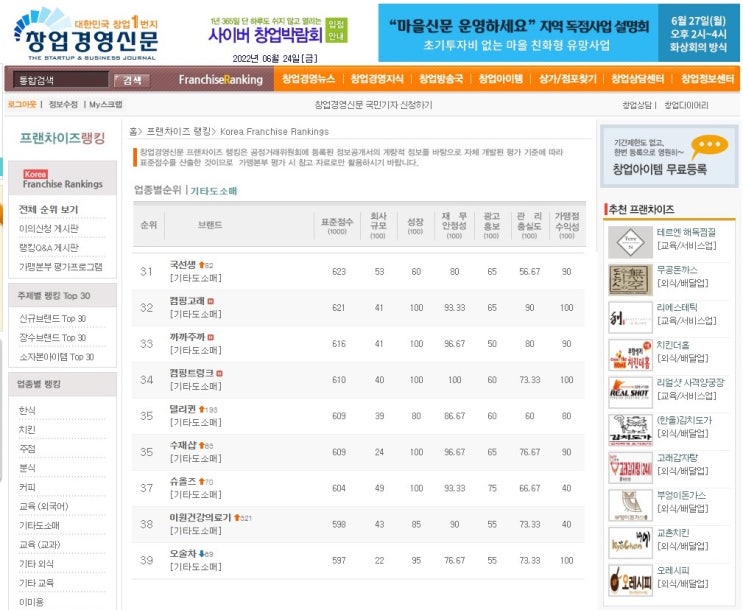Open the 창업방송국 menu
The width and height of the screenshot is (743, 610).
click(x=441, y=79)
